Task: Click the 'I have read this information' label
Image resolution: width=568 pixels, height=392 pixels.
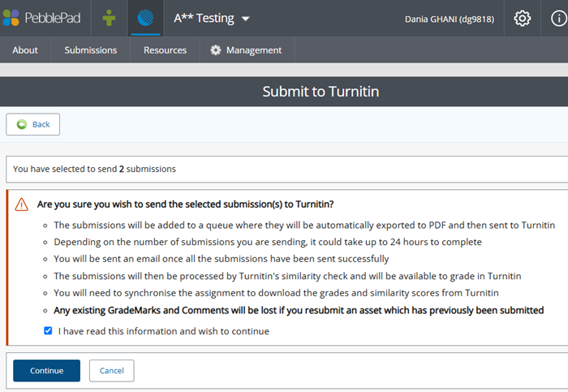Action: coord(163,331)
